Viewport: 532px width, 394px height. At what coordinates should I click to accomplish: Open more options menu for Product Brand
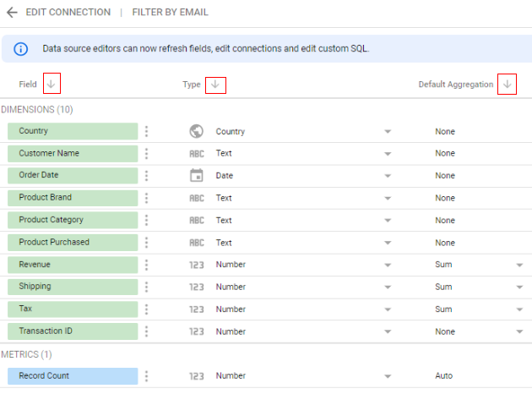pyautogui.click(x=147, y=198)
